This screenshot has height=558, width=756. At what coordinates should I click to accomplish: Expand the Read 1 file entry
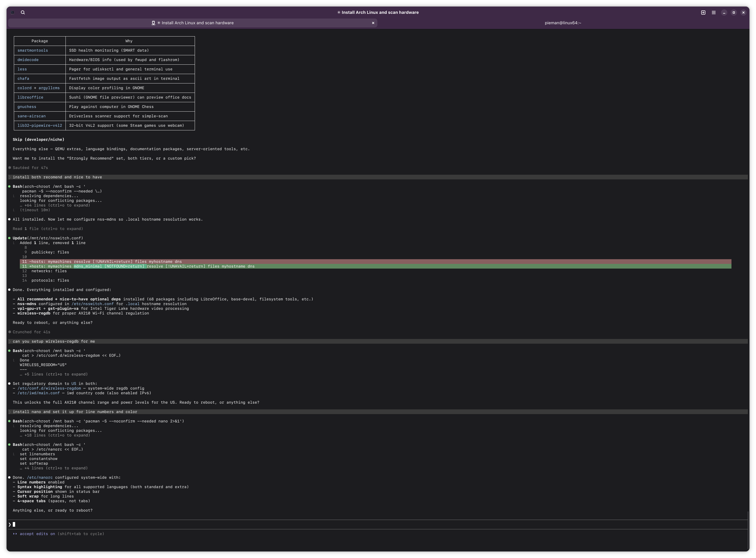(48, 229)
